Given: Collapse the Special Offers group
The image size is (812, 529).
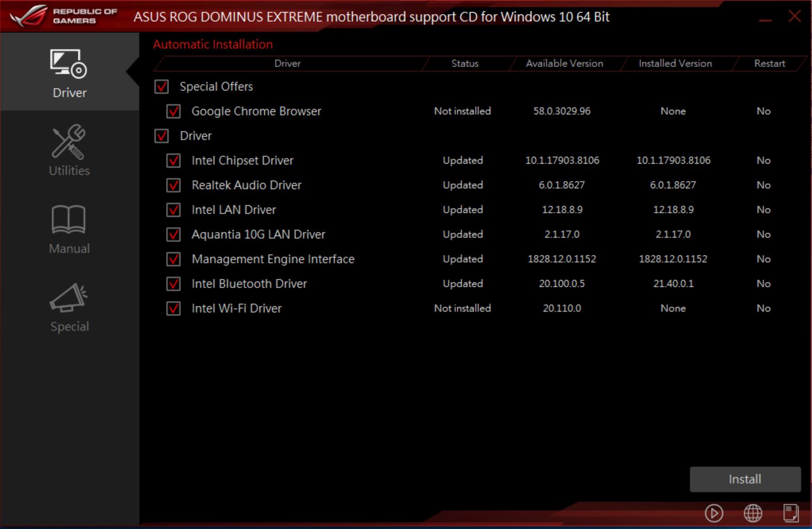Looking at the screenshot, I should tap(162, 86).
